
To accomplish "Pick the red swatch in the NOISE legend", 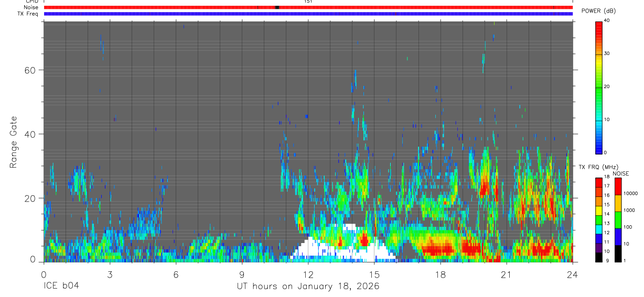I will click(x=617, y=186).
